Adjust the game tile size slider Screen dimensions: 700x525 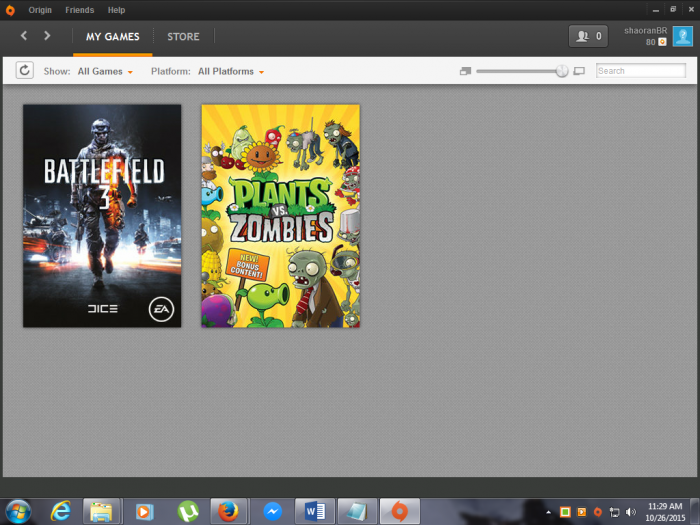click(562, 71)
